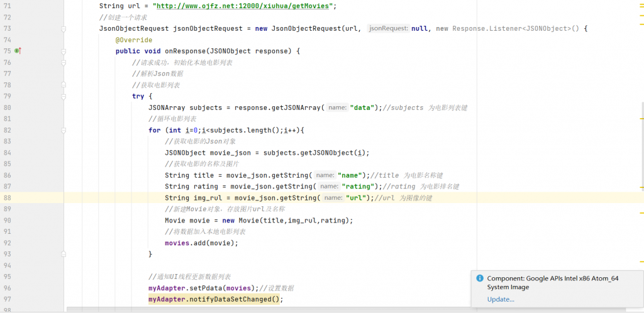Click the "data" string literal on line 80

click(362, 108)
